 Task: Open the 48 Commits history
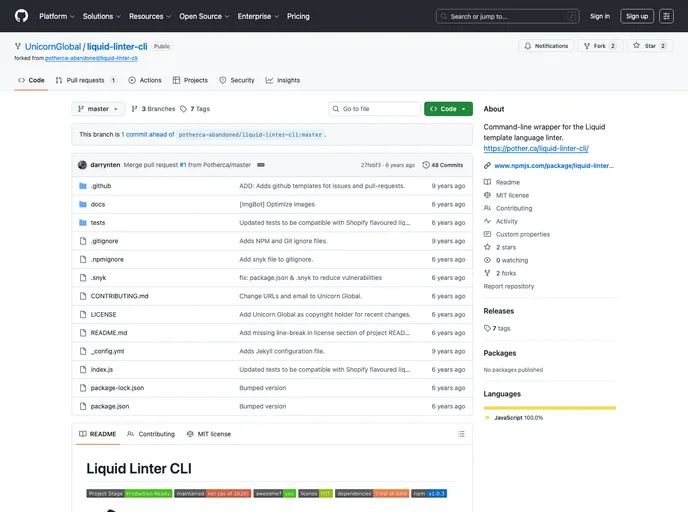click(x=443, y=164)
